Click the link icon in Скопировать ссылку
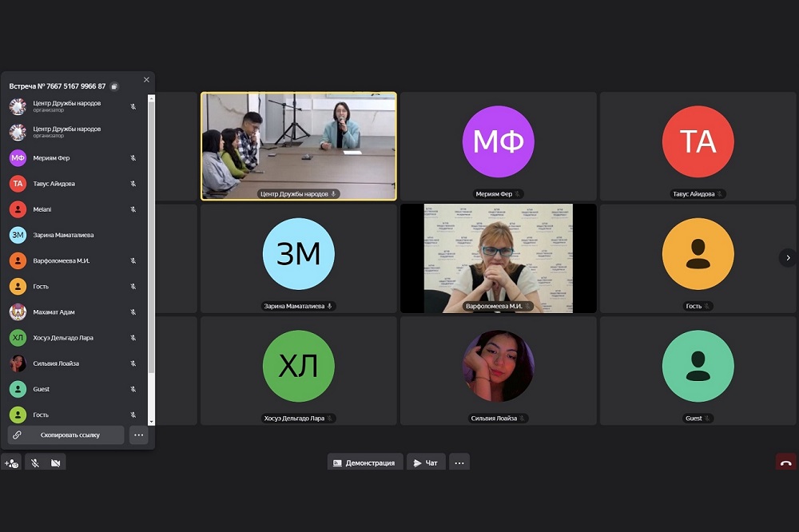 18,435
